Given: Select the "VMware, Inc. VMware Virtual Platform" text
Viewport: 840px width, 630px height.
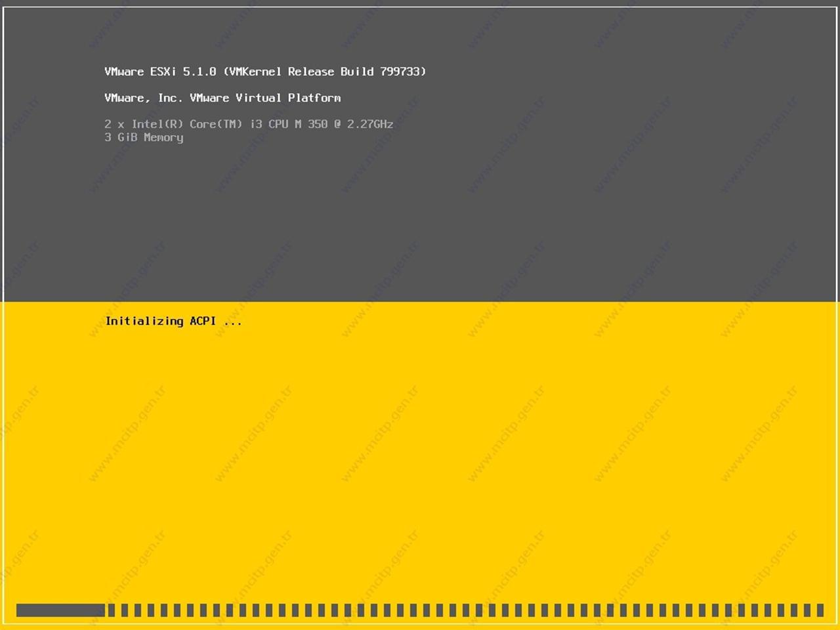Looking at the screenshot, I should click(x=222, y=98).
